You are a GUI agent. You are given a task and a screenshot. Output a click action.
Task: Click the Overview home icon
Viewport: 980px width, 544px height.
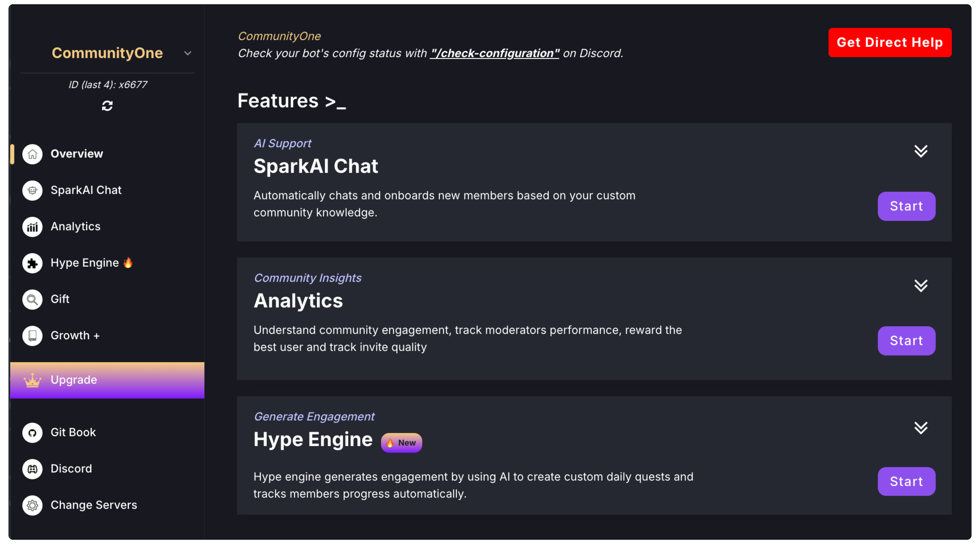click(x=32, y=154)
